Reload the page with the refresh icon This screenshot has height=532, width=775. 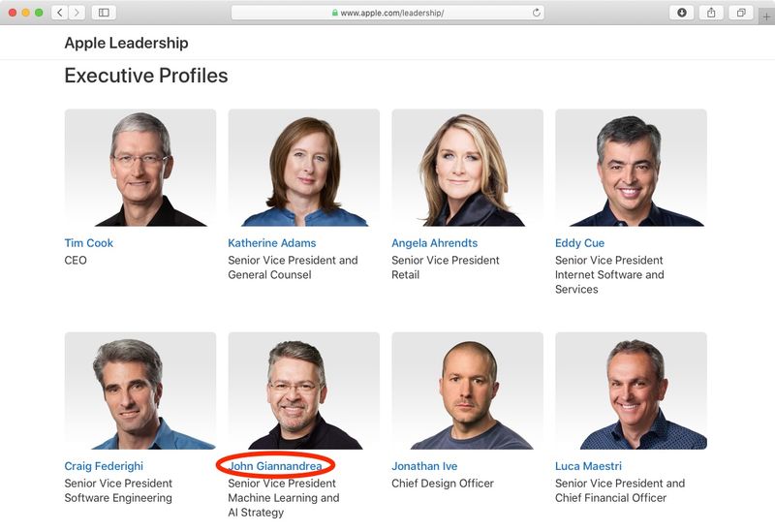click(x=537, y=13)
